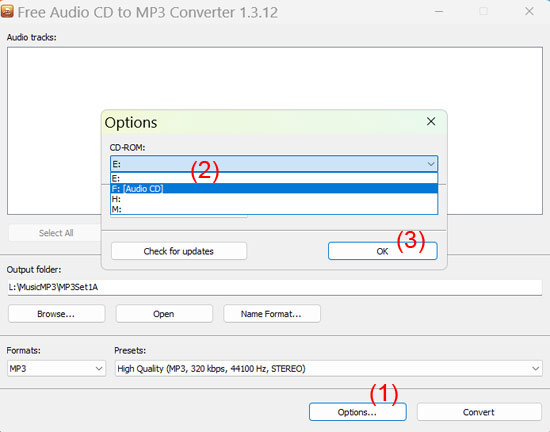Confirm Options dialog with OK
The width and height of the screenshot is (550, 432).
pos(382,251)
